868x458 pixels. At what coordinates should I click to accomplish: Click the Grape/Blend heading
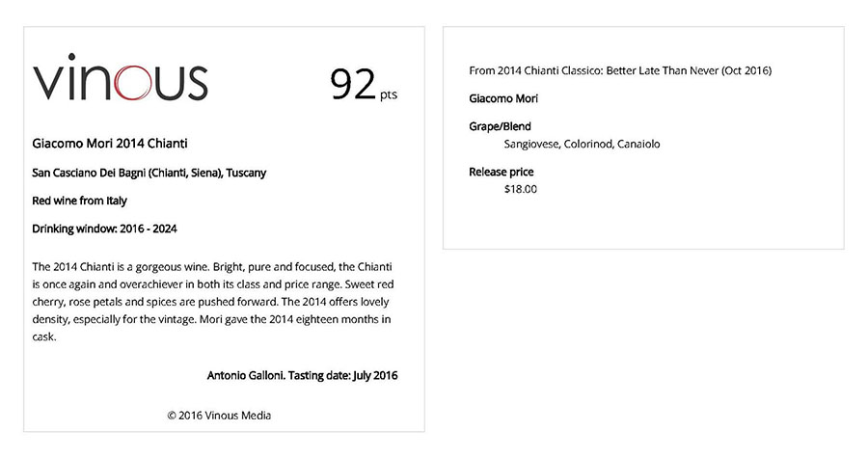coord(500,126)
